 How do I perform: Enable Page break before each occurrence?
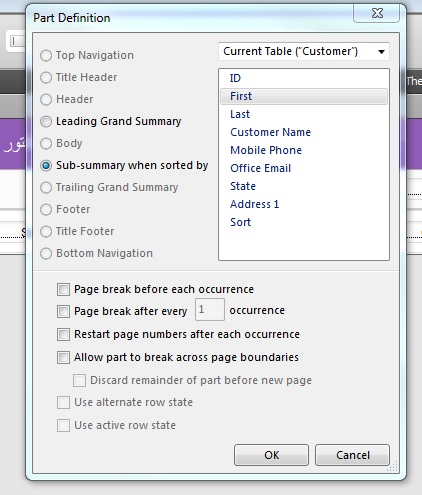tap(63, 289)
